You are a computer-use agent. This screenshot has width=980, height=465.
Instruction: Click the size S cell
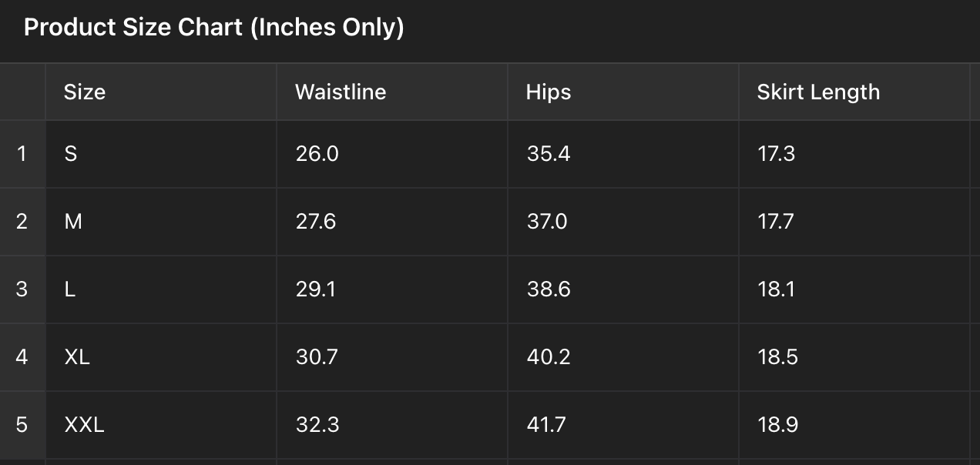point(71,154)
